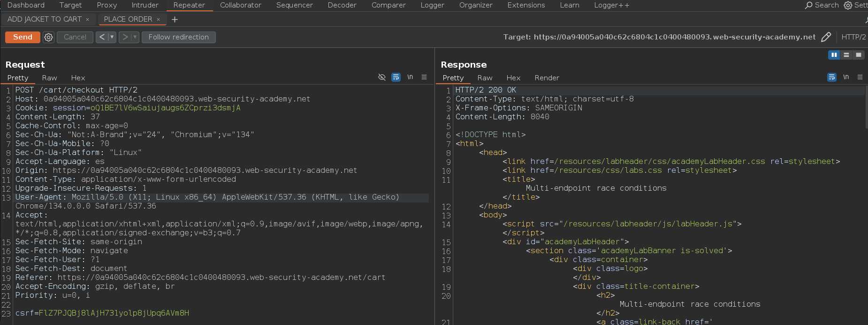Image resolution: width=868 pixels, height=325 pixels.
Task: Click the 'Content-Length: 37' request header
Action: [x=58, y=117]
